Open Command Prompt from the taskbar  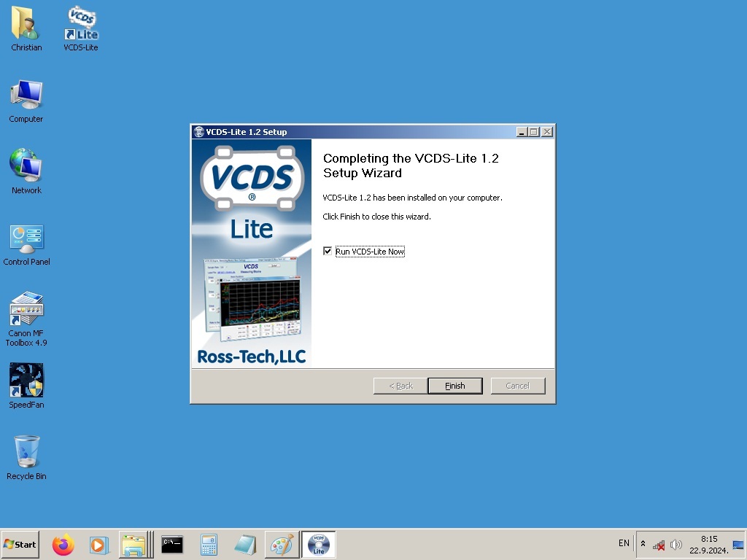pos(172,544)
